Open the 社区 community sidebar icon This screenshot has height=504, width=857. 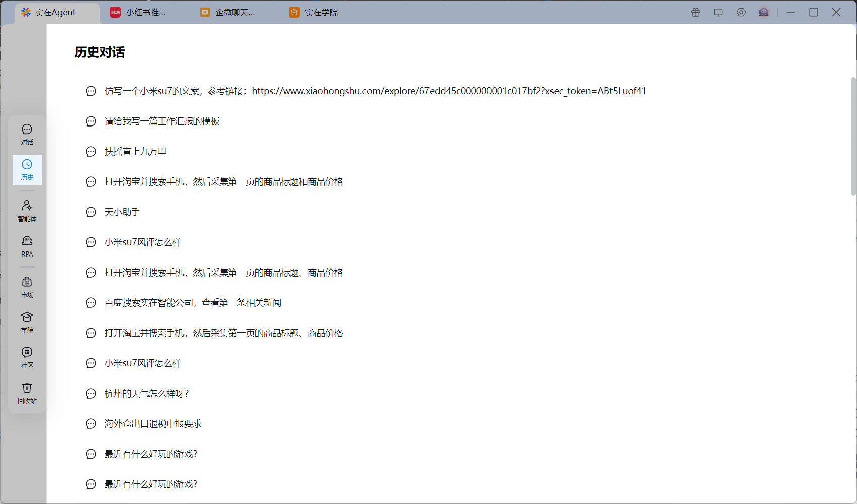27,358
